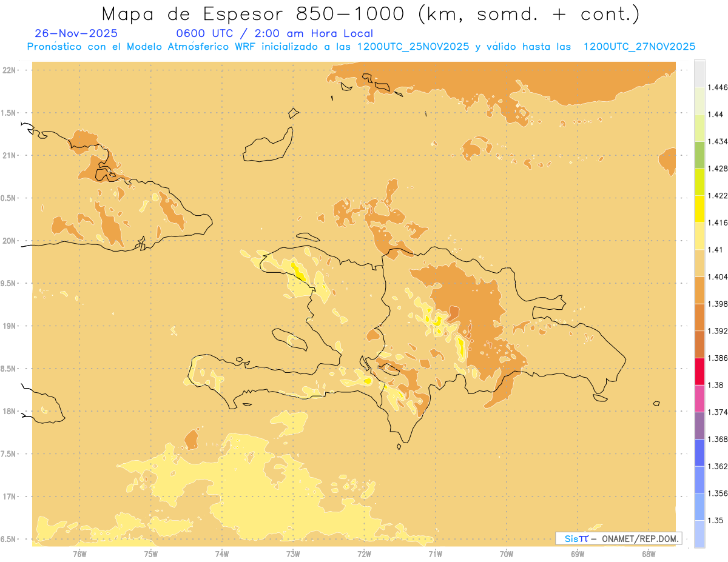Click the colorbar value 1.386
Viewport: 728px width, 562px height.
[x=718, y=358]
